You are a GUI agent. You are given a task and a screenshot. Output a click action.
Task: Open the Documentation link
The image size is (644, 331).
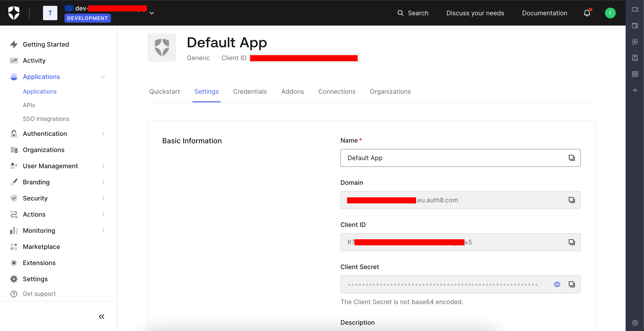[x=545, y=13]
